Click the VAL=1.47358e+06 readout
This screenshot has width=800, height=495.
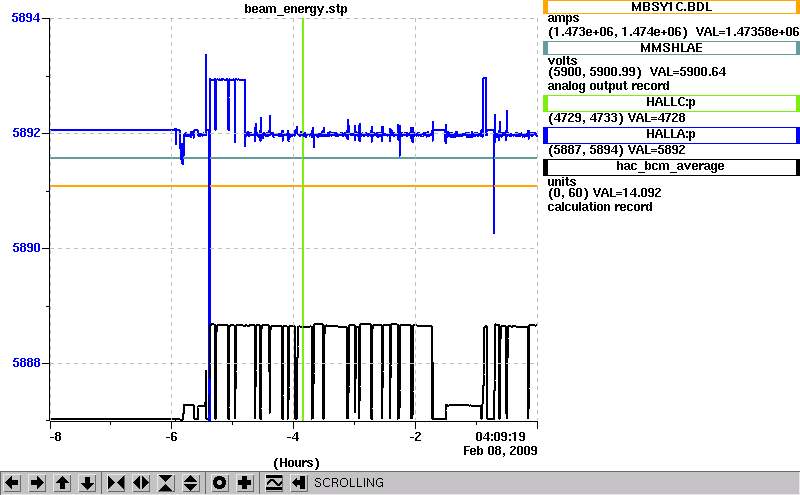[x=747, y=32]
